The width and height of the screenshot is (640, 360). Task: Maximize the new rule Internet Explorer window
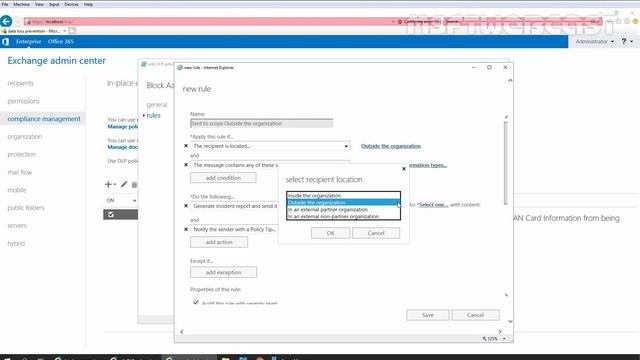(x=489, y=67)
